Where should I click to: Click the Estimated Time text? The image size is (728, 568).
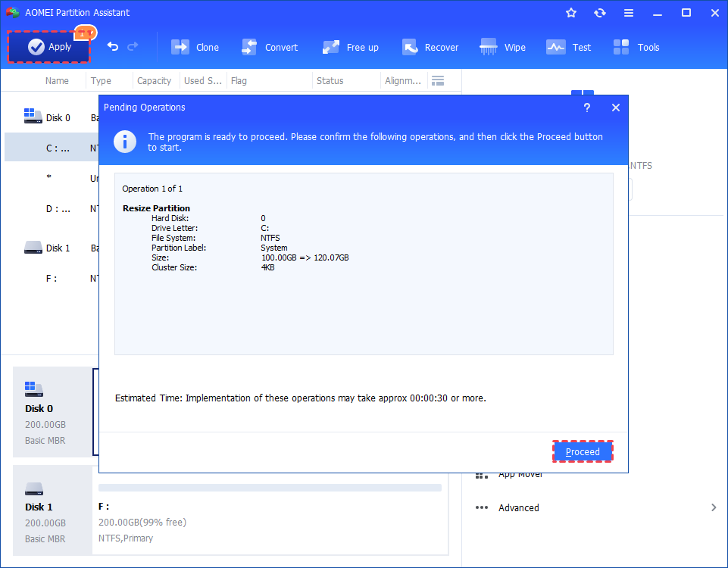[301, 398]
